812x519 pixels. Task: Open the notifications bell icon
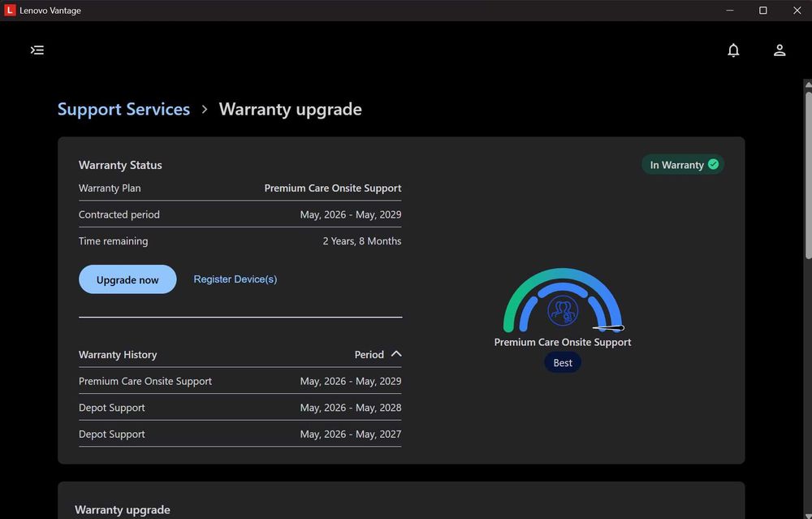coord(733,50)
